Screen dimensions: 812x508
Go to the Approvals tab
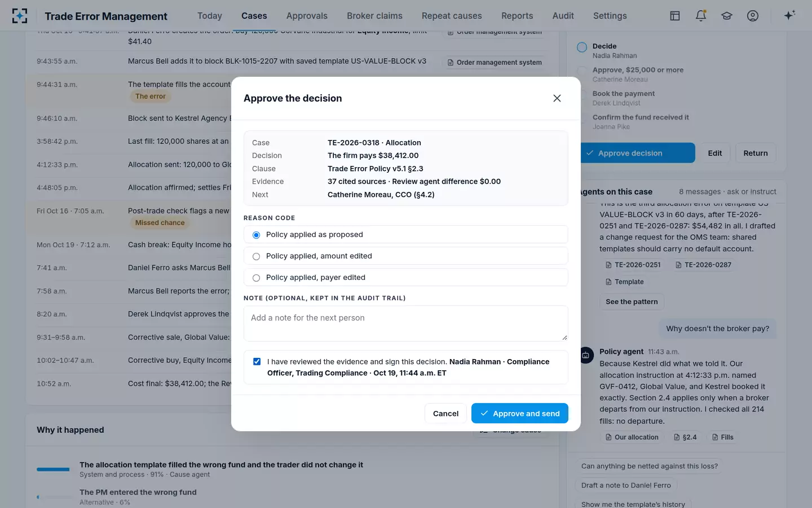pos(307,16)
